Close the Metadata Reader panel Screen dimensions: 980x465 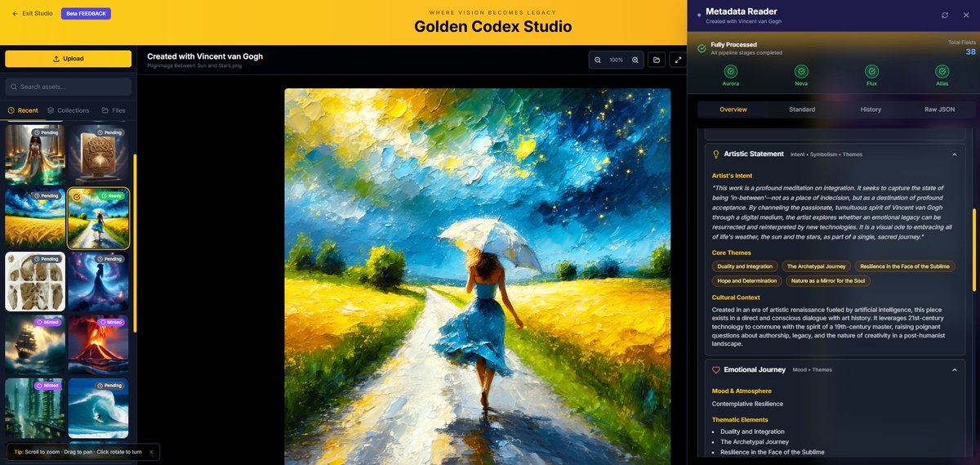(966, 15)
